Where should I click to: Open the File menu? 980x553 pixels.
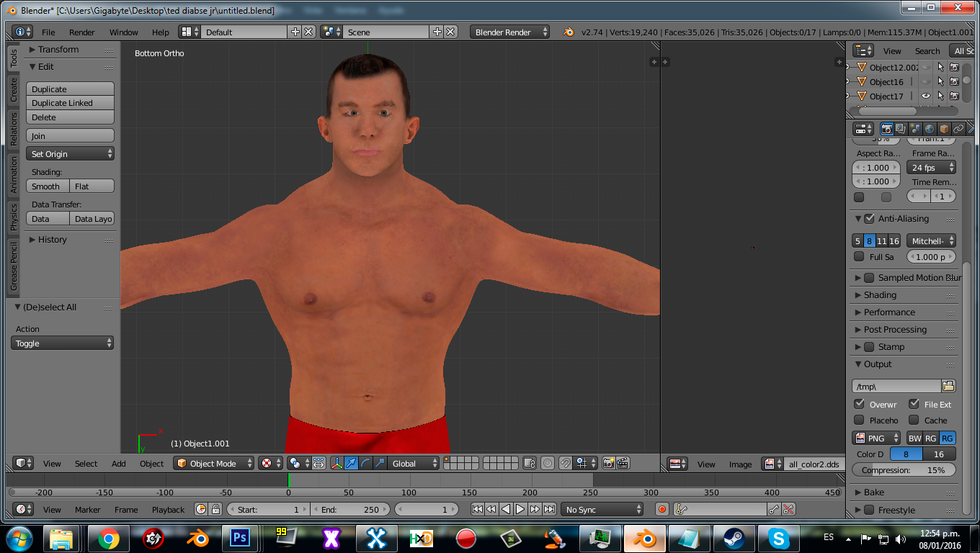click(48, 32)
